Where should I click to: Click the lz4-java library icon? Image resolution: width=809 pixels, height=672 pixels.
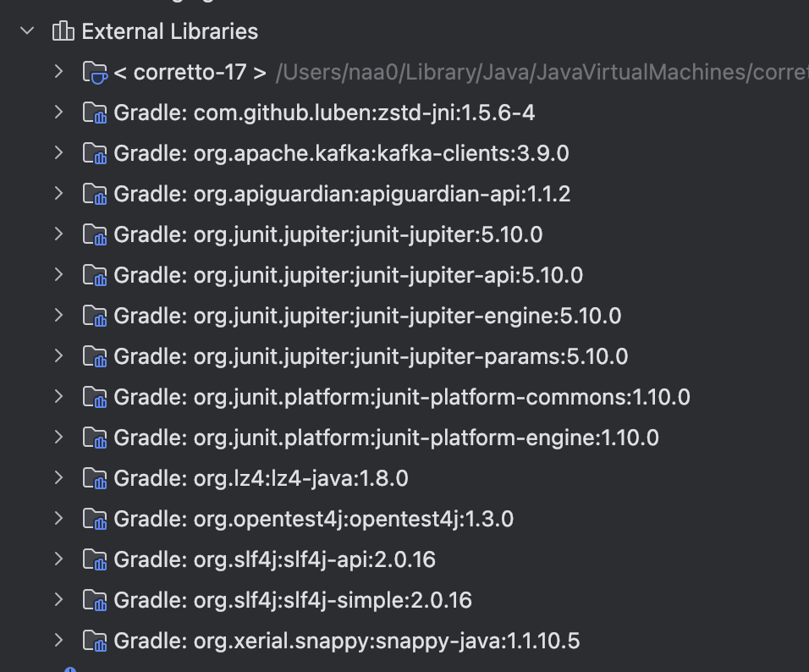coord(95,478)
